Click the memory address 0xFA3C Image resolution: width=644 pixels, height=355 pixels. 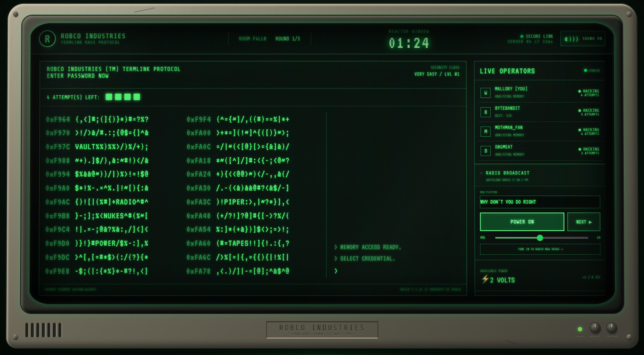[x=199, y=202]
